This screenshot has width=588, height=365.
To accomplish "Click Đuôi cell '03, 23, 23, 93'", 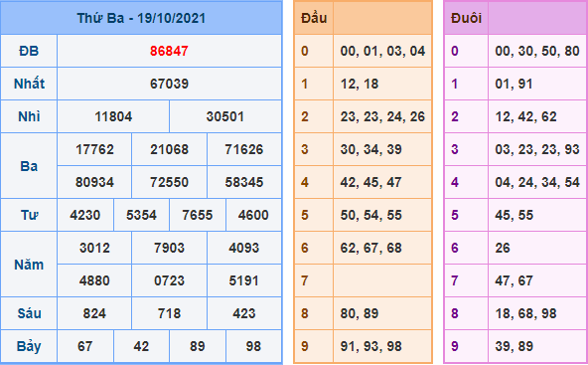I will [x=537, y=149].
